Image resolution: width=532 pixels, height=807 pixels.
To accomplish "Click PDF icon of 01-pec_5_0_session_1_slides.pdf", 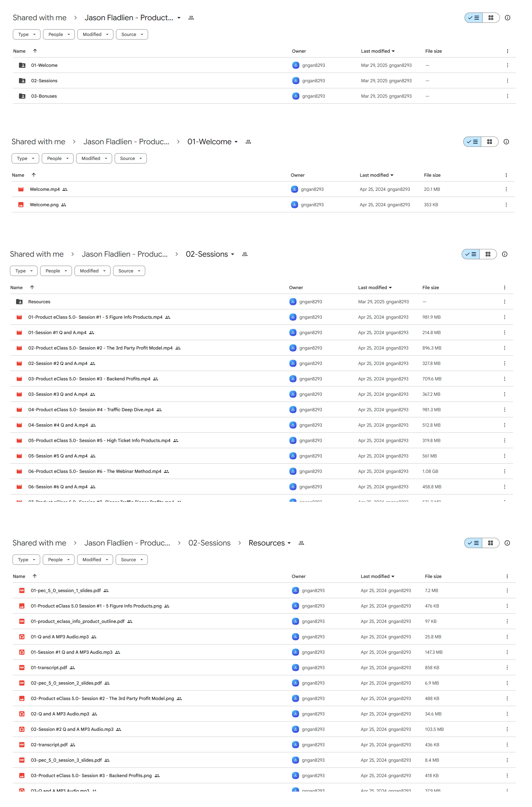I will coord(22,590).
